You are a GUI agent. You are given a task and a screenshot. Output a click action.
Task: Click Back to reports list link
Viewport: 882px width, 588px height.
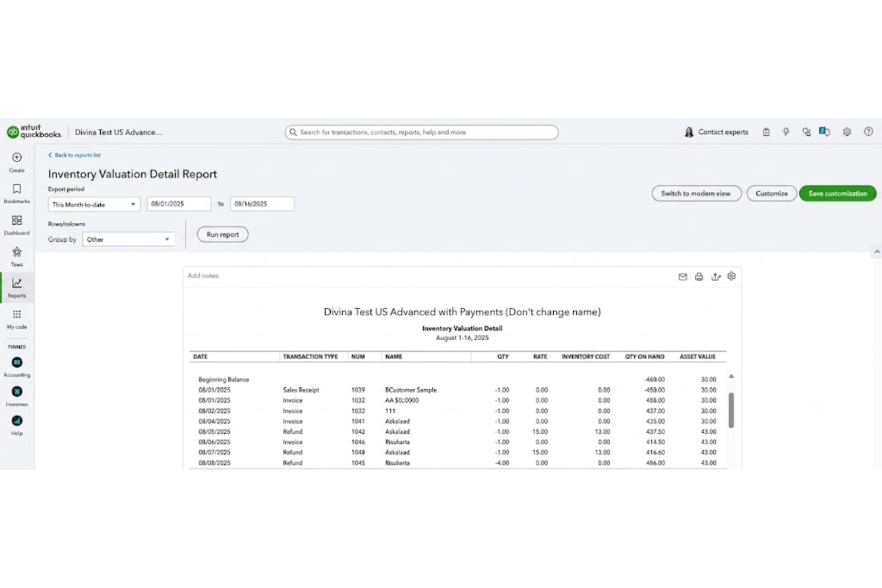click(74, 155)
